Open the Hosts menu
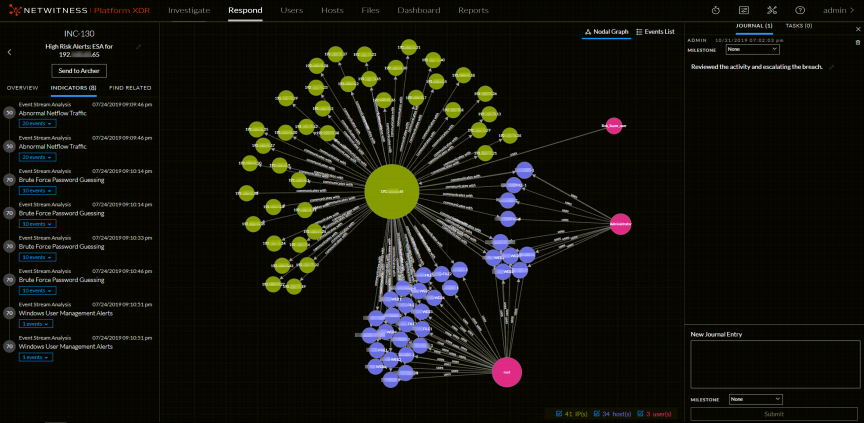The image size is (864, 423). click(x=332, y=10)
